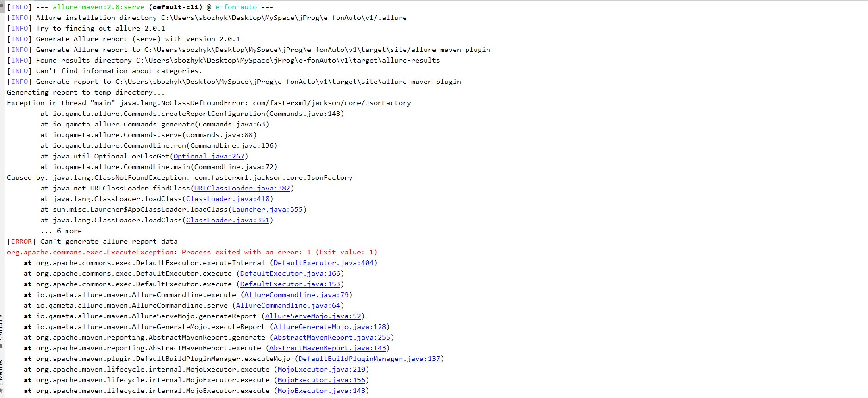Image resolution: width=868 pixels, height=398 pixels.
Task: Open AllureCommandline.java:64 link
Action: pos(288,305)
